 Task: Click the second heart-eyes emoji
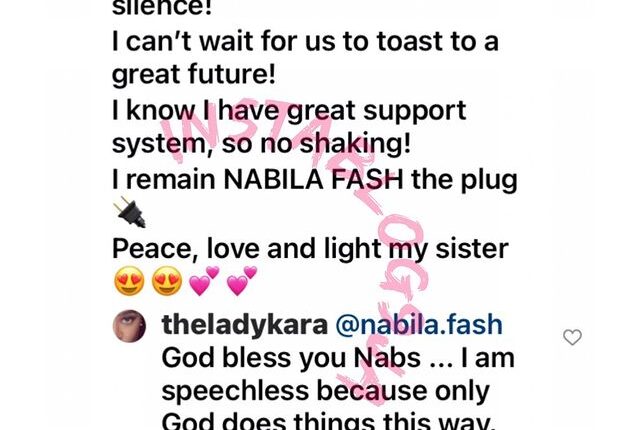(167, 281)
